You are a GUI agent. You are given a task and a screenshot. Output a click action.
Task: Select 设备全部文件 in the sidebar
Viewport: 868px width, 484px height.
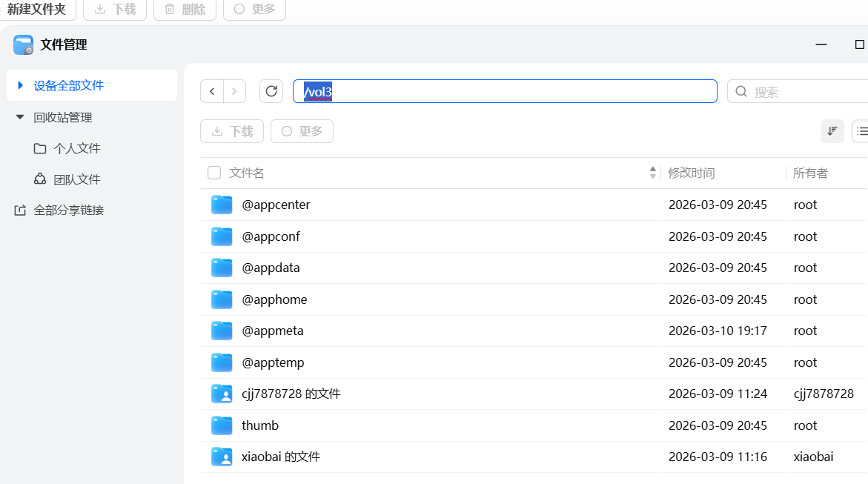(92, 85)
